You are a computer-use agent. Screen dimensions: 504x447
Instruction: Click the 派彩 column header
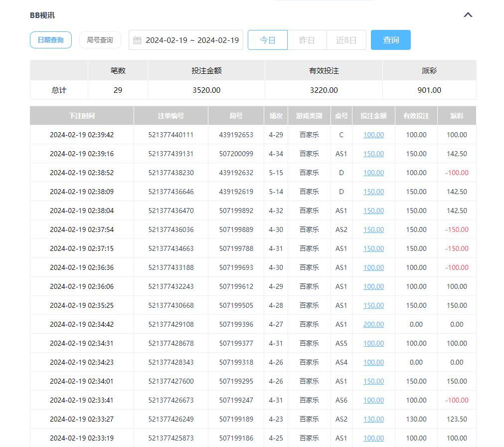[457, 116]
